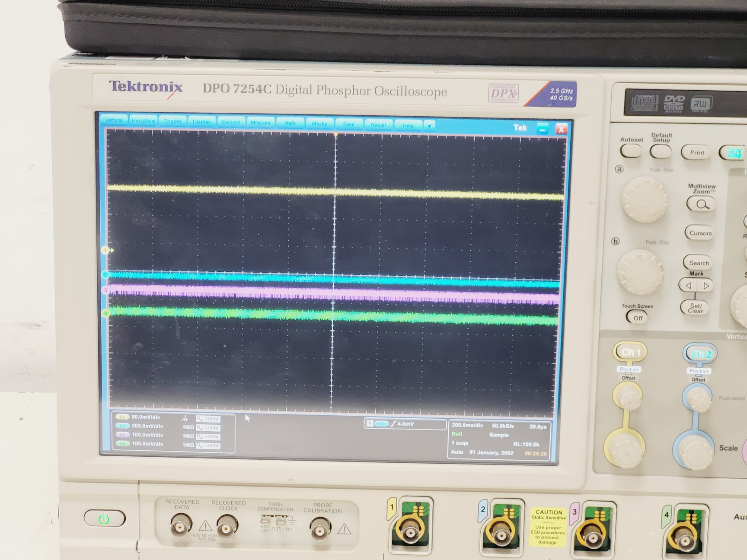
Task: Click the C1 90.0mV/div scale readout
Action: coord(146,417)
